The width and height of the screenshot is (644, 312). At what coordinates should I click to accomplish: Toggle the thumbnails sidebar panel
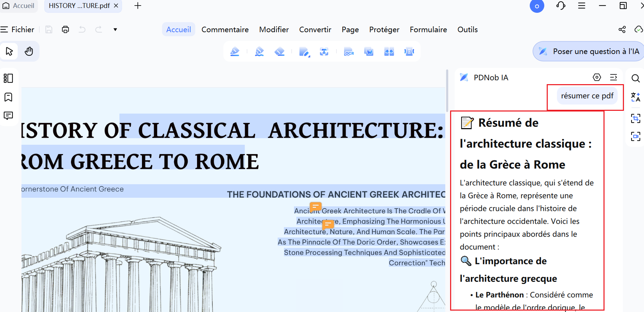point(8,78)
